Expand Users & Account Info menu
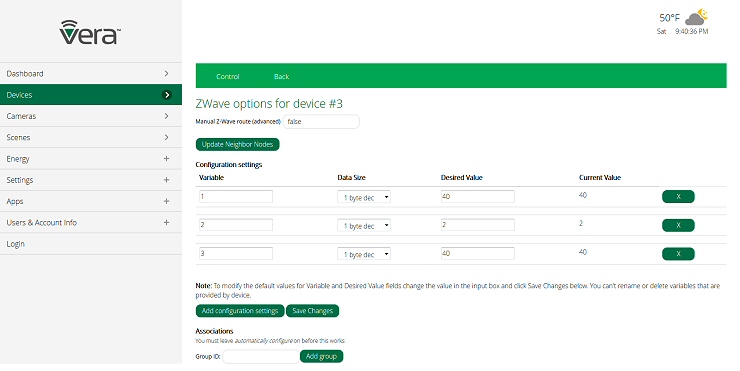 pyautogui.click(x=91, y=222)
